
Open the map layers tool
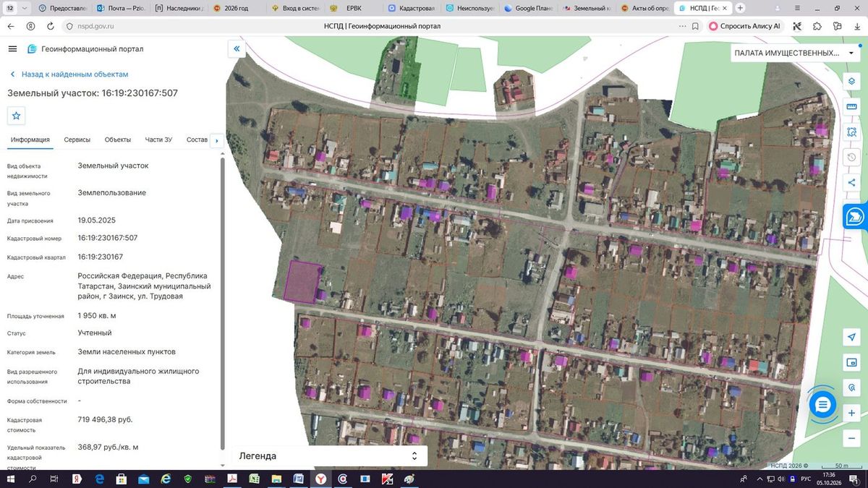pos(851,81)
